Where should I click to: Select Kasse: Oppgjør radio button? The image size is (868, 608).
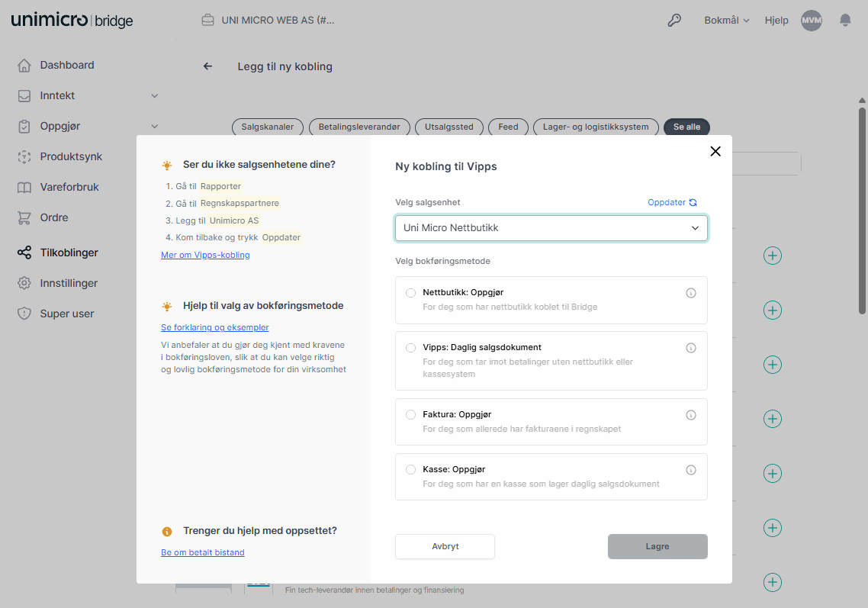click(x=411, y=470)
